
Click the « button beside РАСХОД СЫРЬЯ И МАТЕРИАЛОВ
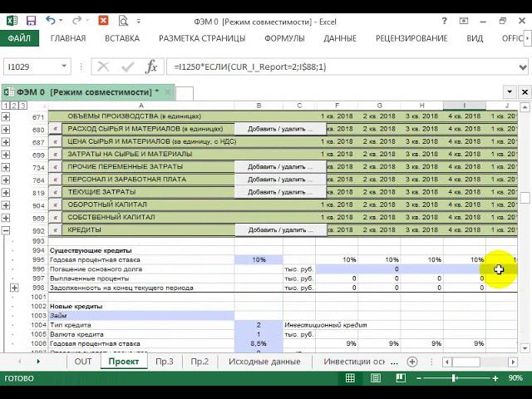point(55,129)
